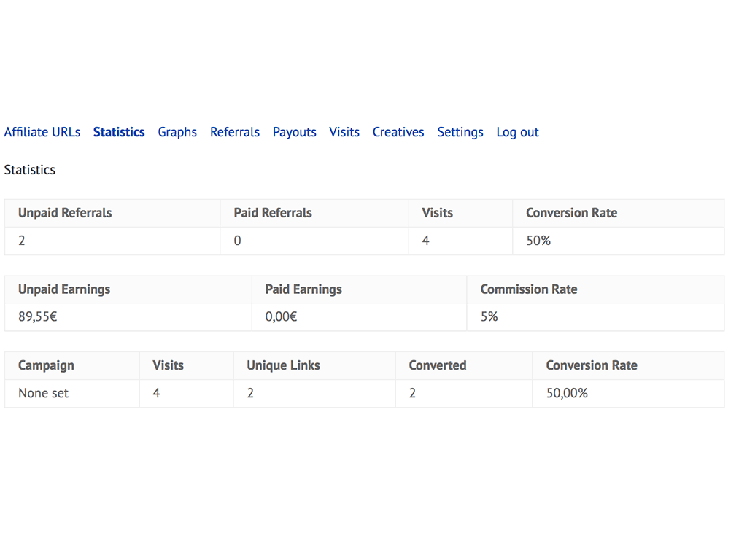The width and height of the screenshot is (747, 560).
Task: Open the Creatives tab
Action: coord(398,132)
